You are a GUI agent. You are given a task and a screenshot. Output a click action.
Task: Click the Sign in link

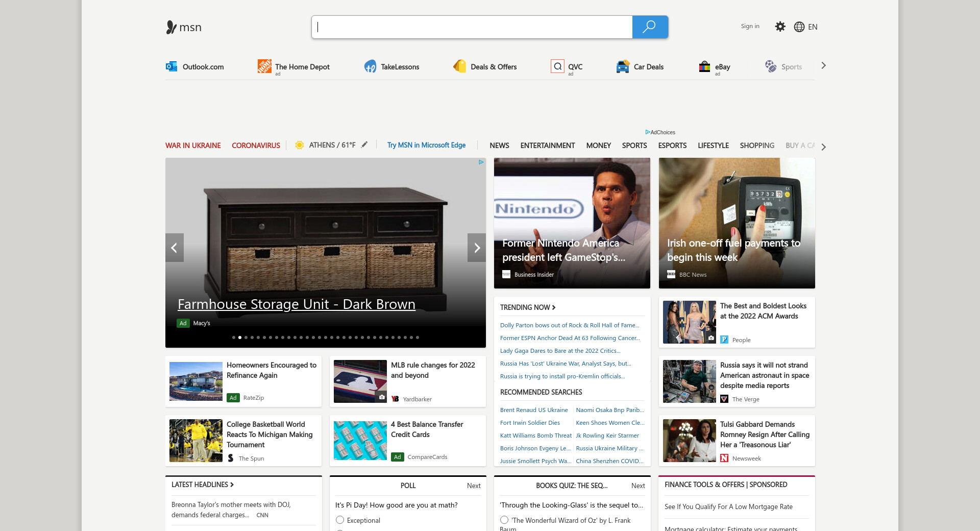pos(750,26)
